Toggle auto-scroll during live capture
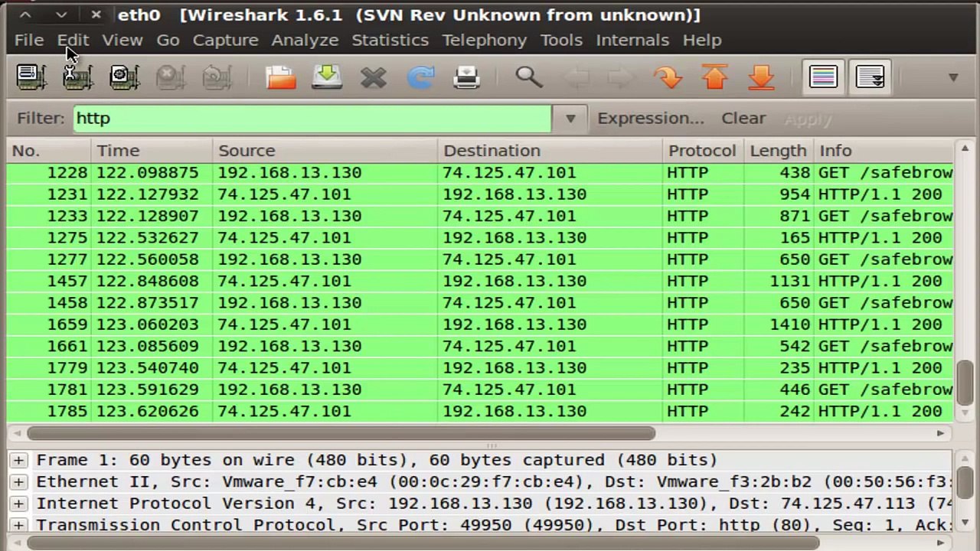 coord(870,77)
